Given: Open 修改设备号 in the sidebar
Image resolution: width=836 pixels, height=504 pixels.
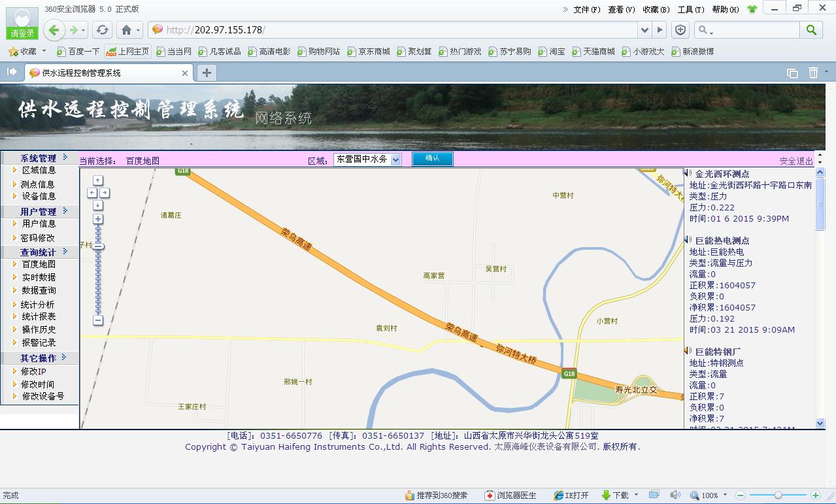Looking at the screenshot, I should 43,396.
